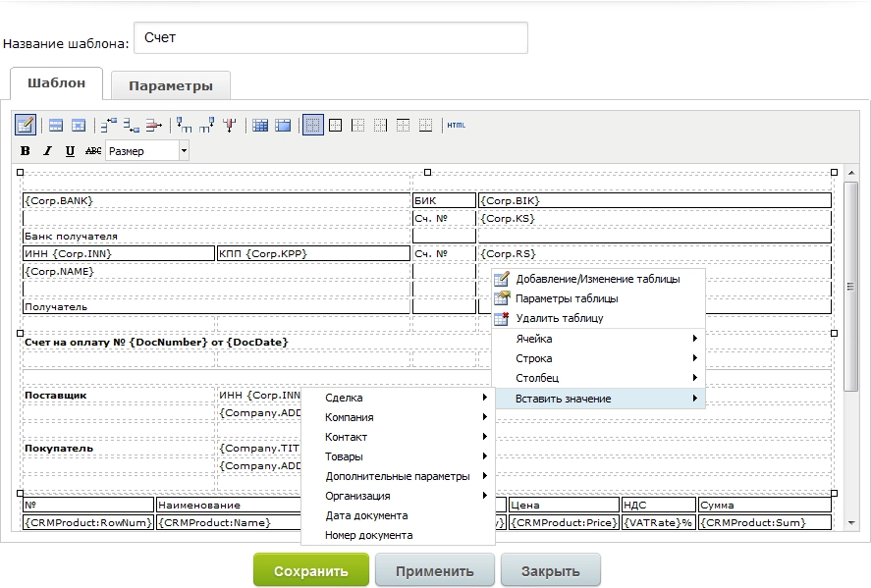Click the 'Название шаблона' text field
871x588 pixels.
click(330, 38)
